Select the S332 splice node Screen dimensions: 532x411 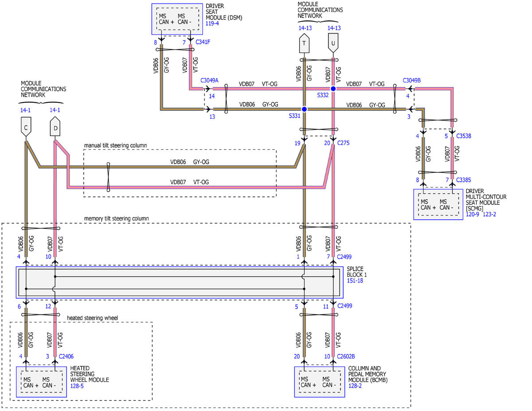[x=333, y=89]
